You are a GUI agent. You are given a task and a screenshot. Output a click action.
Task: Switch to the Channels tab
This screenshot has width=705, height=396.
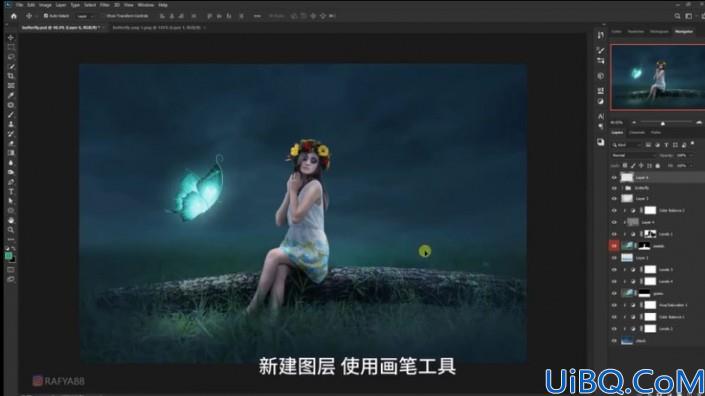point(637,133)
